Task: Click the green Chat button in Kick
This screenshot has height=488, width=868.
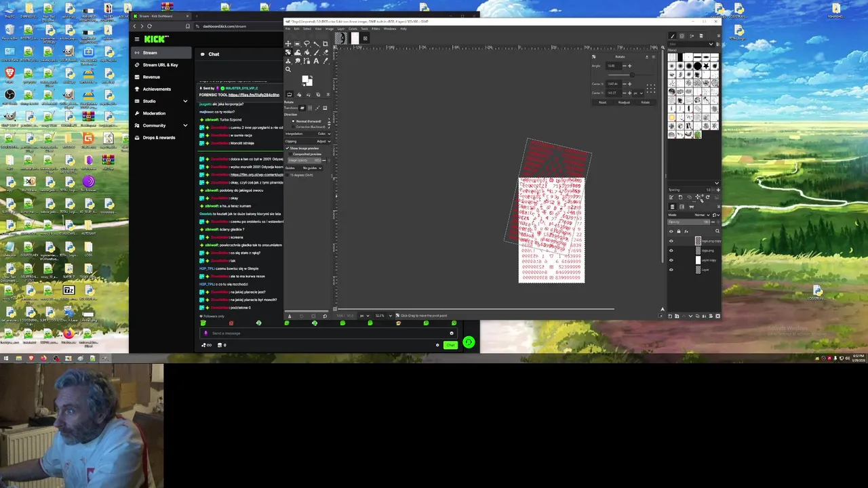Action: tap(450, 345)
